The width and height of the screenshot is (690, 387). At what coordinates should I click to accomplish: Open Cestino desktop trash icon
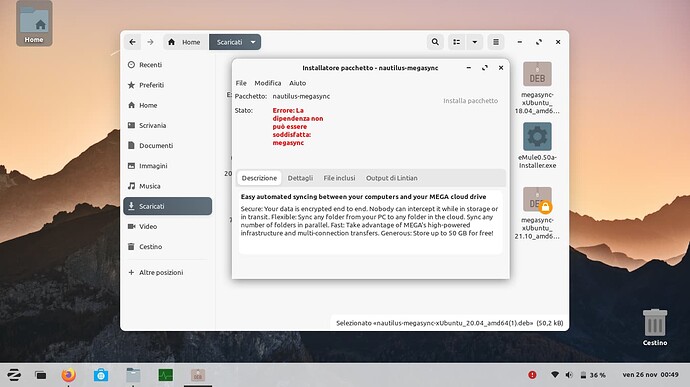click(655, 327)
